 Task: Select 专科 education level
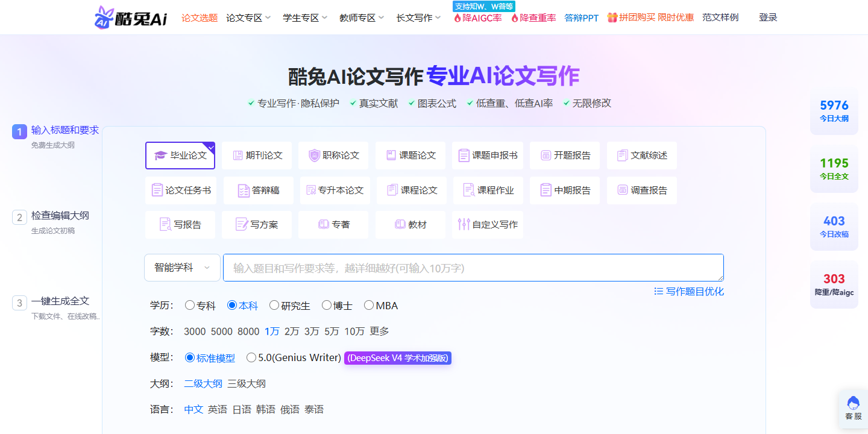190,305
